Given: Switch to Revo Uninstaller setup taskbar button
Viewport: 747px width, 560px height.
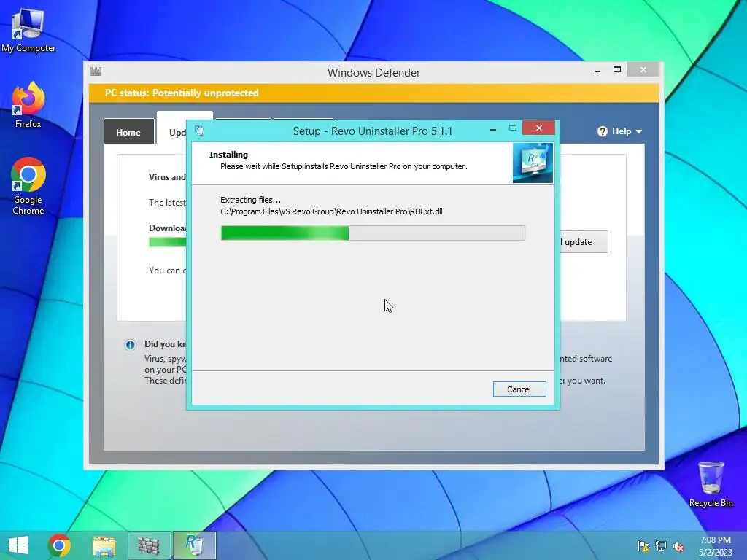Looking at the screenshot, I should click(194, 545).
